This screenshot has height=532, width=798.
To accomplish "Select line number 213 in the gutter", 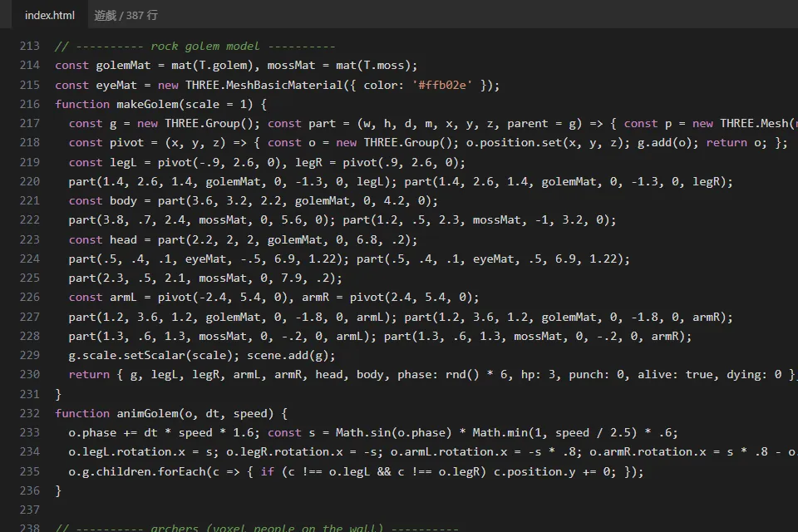I will click(30, 46).
